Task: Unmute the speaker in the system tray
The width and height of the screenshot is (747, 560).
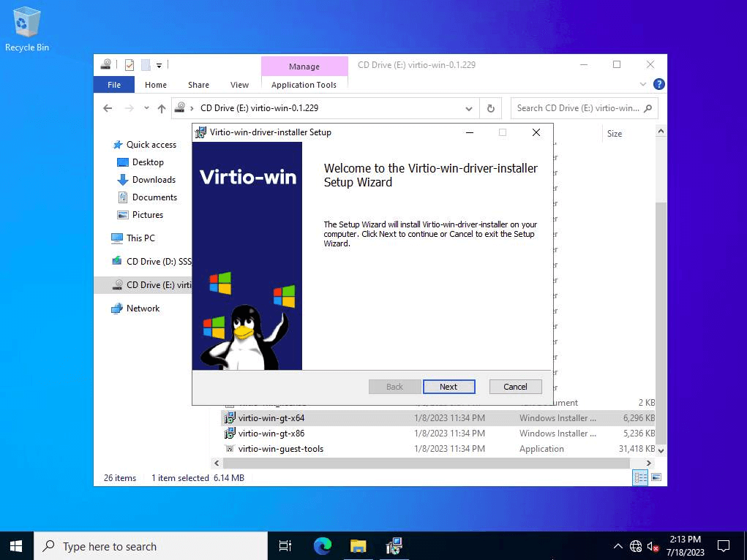Action: coord(652,545)
